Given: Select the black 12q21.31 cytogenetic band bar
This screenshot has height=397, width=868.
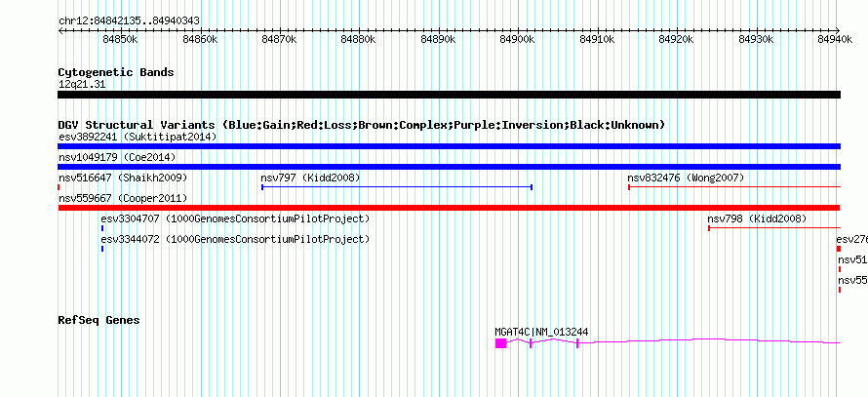Looking at the screenshot, I should (449, 95).
